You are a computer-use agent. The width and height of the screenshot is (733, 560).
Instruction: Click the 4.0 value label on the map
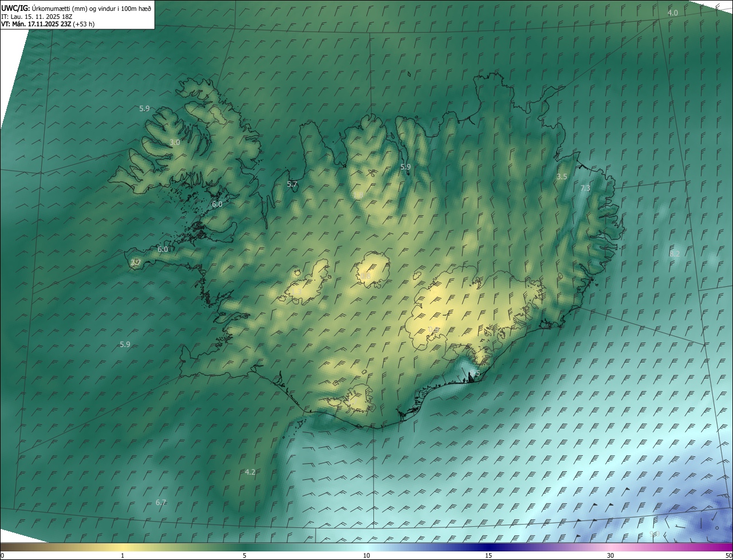click(x=673, y=13)
